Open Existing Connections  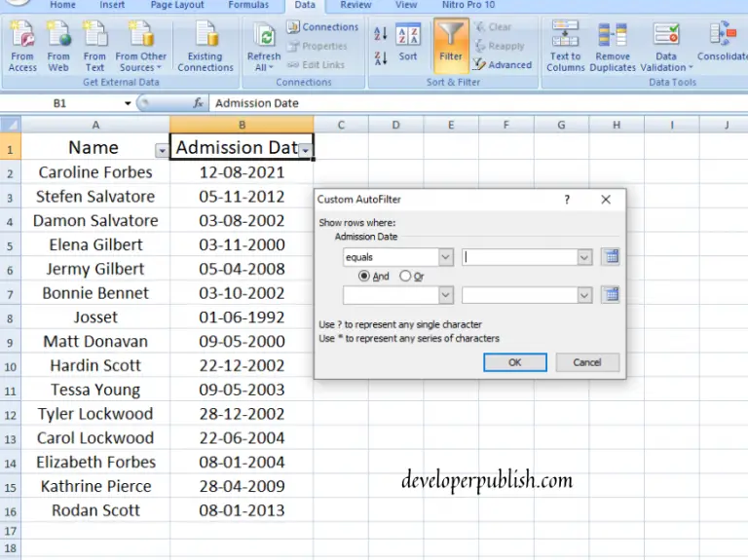(206, 47)
